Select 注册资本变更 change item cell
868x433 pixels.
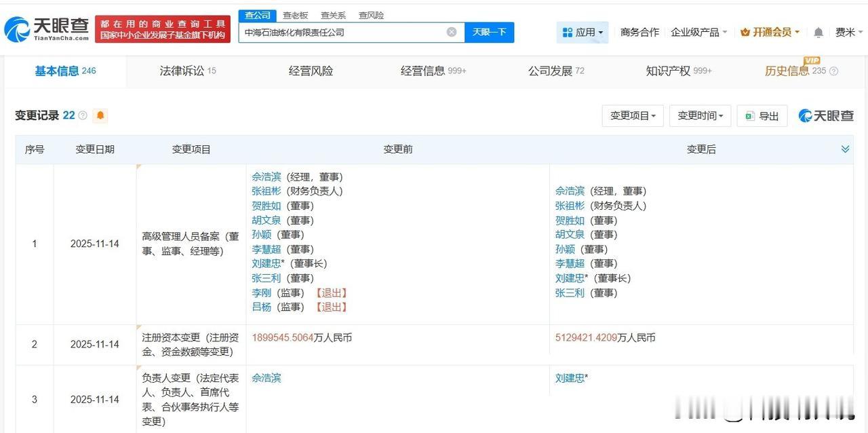(x=191, y=344)
